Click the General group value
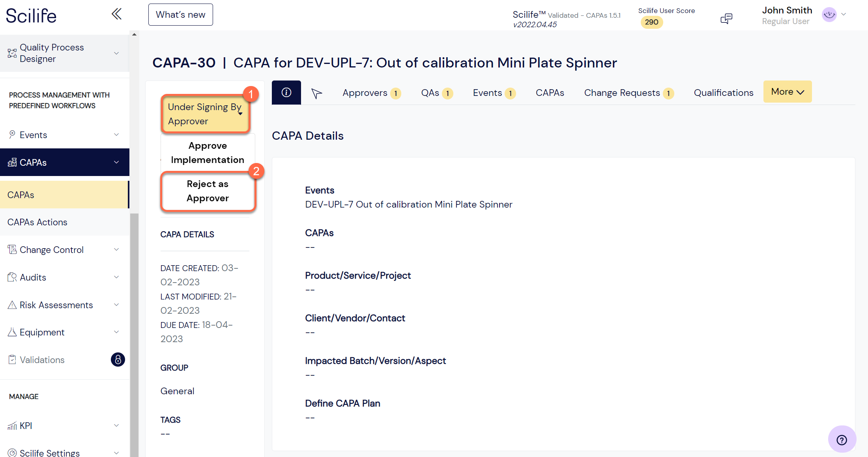 177,391
